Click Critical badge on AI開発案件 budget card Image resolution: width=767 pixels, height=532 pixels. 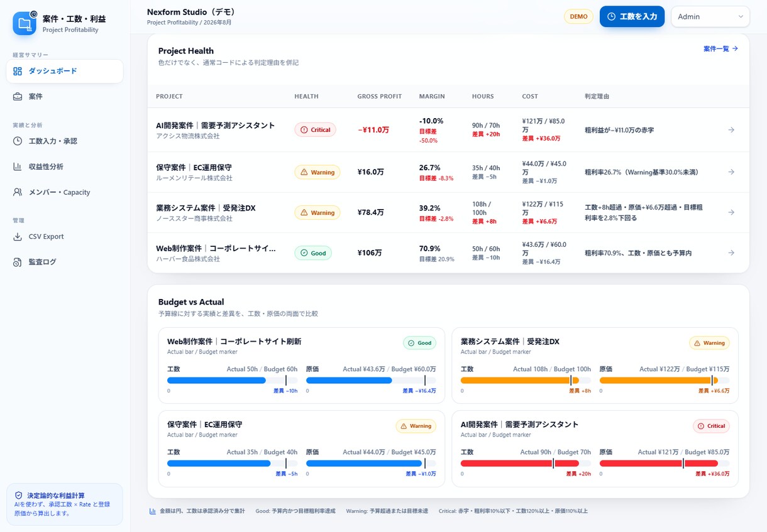click(x=711, y=426)
